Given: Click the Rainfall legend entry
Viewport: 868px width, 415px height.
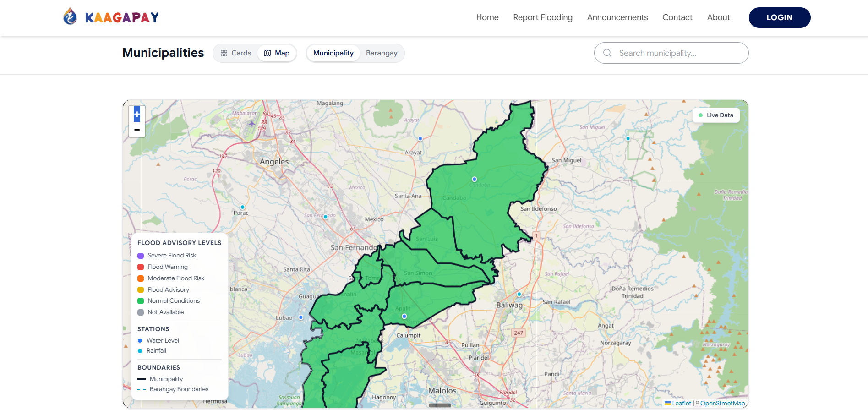Looking at the screenshot, I should click(152, 350).
